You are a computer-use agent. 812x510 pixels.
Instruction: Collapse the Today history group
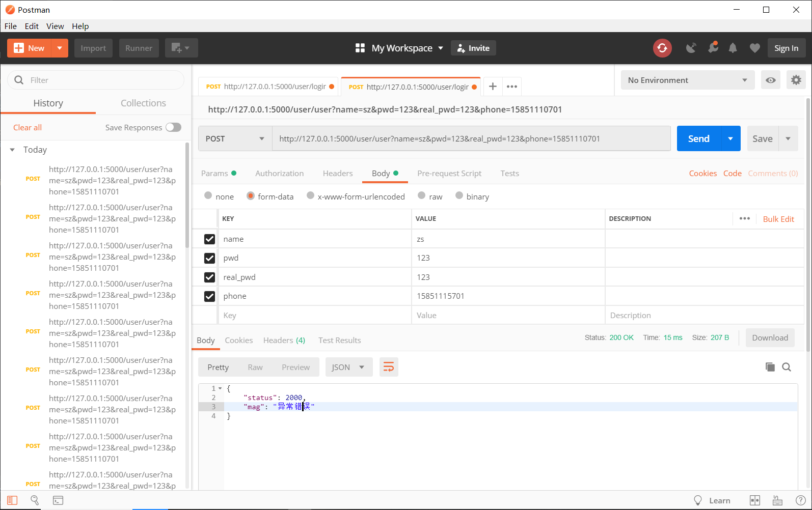pyautogui.click(x=12, y=150)
